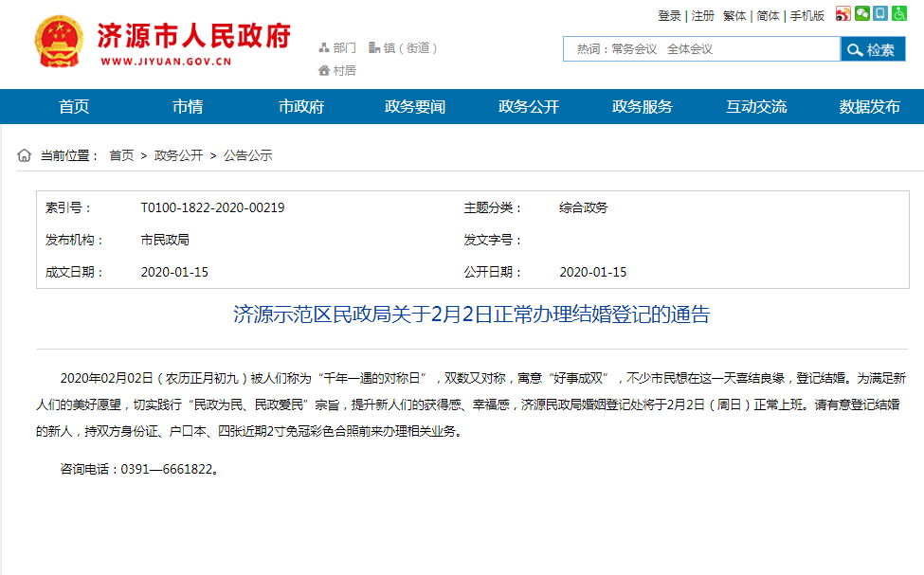Screen dimensions: 924x575
Task: Open the 村居 villages link
Action: click(x=337, y=70)
